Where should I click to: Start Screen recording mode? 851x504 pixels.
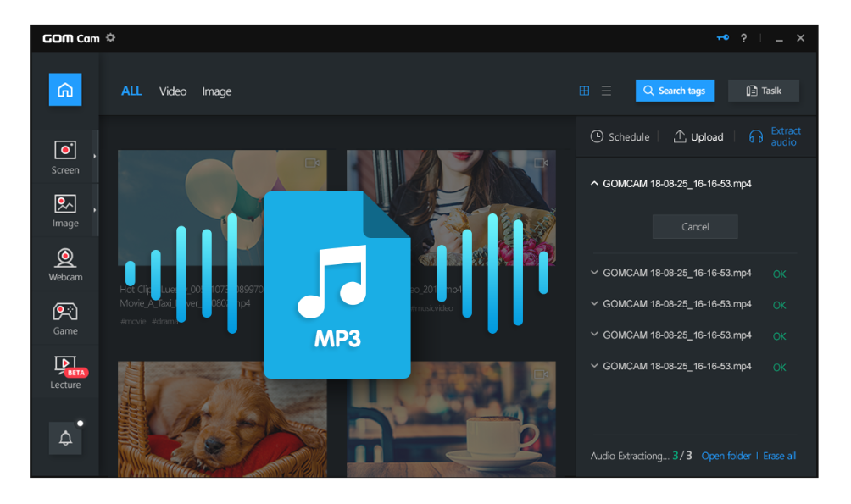pos(65,158)
